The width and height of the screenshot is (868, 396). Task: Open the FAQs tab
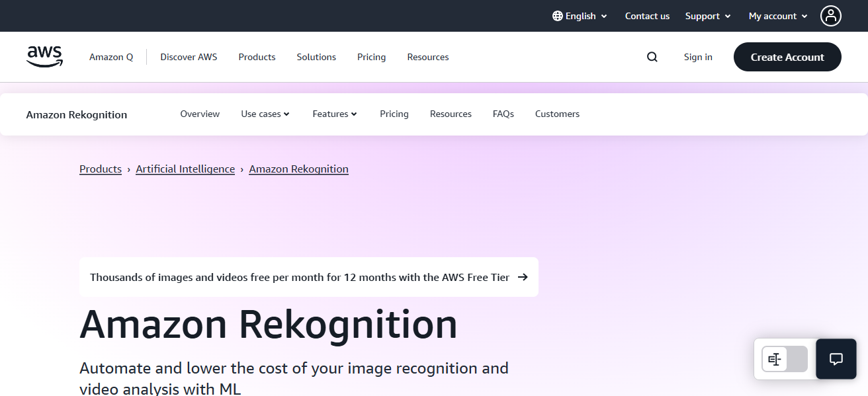point(503,114)
